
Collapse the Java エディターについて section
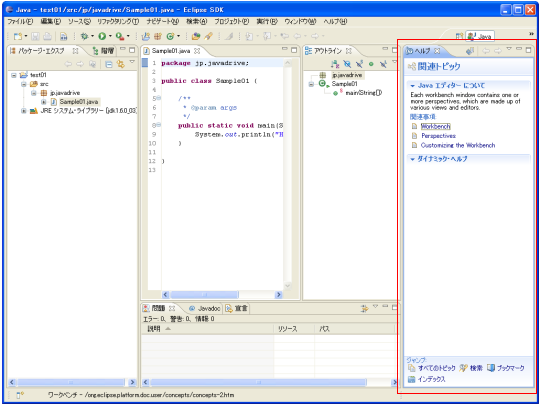click(x=413, y=86)
